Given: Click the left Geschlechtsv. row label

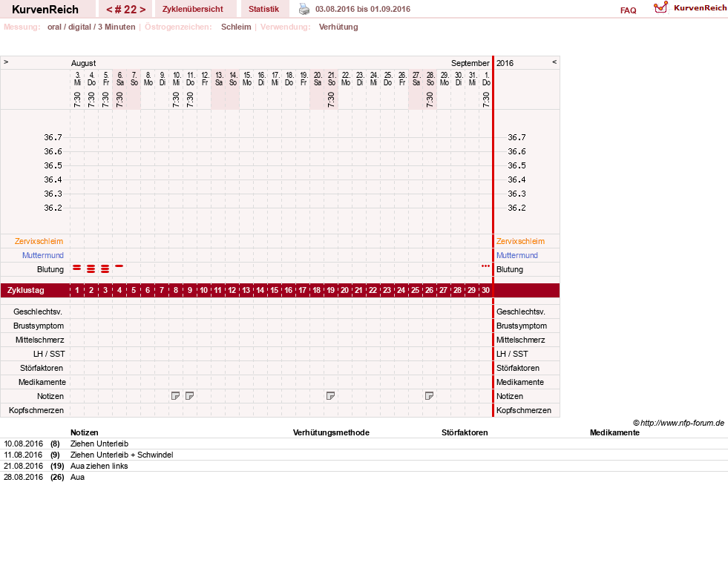Looking at the screenshot, I should (38, 312).
